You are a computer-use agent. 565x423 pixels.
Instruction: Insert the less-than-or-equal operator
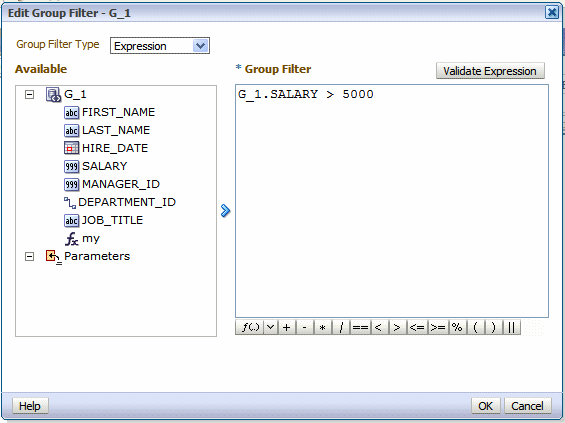coord(417,328)
